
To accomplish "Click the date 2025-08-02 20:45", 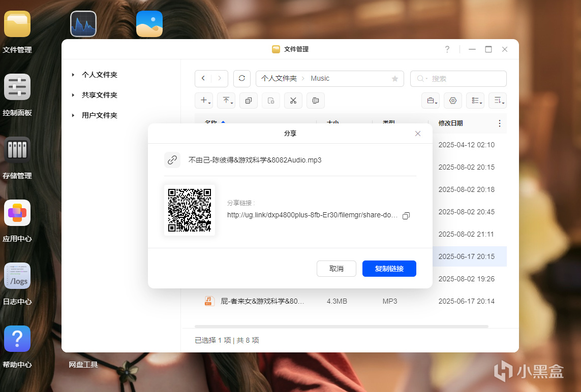I will tap(467, 212).
